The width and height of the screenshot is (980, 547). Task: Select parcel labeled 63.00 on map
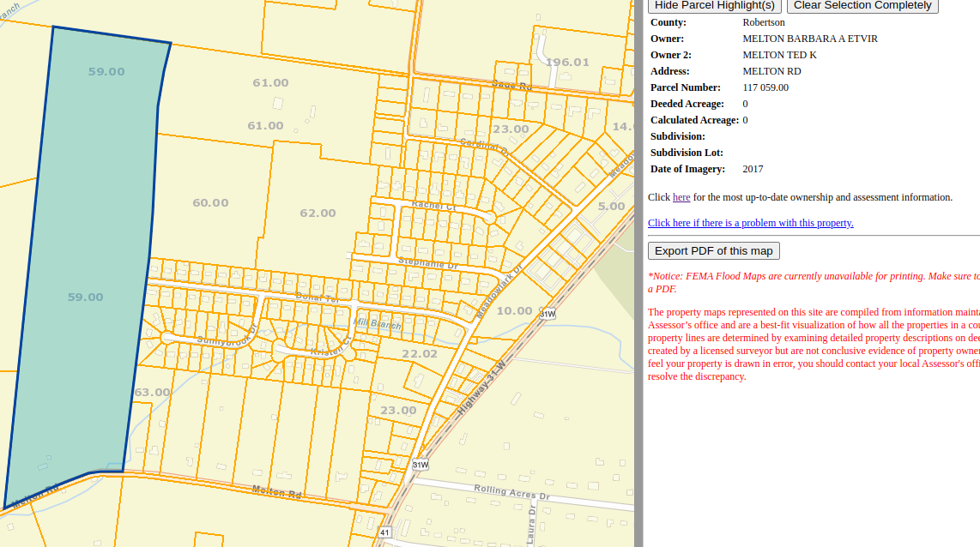(x=153, y=392)
